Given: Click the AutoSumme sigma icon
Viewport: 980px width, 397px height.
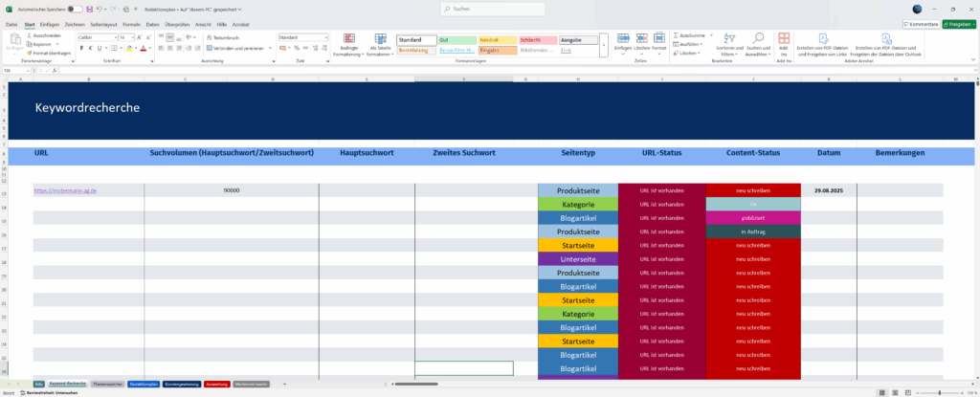Looking at the screenshot, I should click(675, 35).
